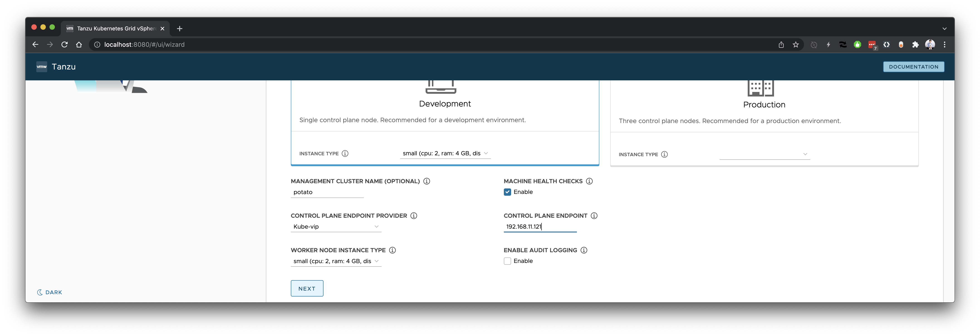Click the code brackets extension icon

point(886,44)
